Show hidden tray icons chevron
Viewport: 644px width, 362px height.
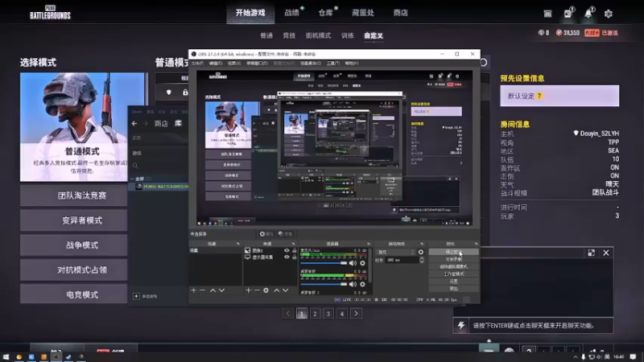(x=575, y=357)
